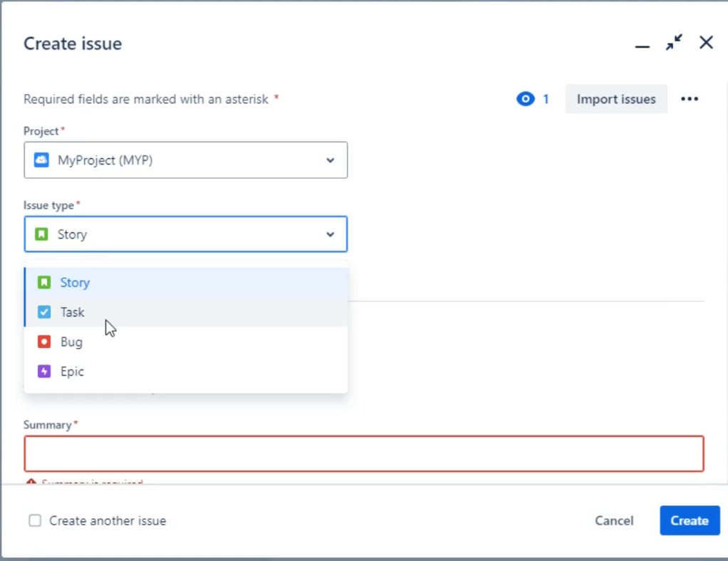Viewport: 728px width, 561px height.
Task: Select Epic option in dropdown list
Action: coord(186,371)
